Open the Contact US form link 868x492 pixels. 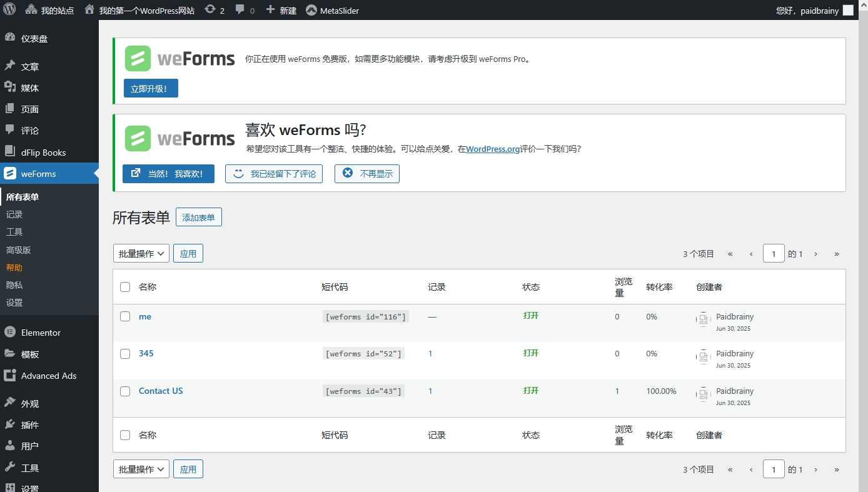click(x=161, y=391)
